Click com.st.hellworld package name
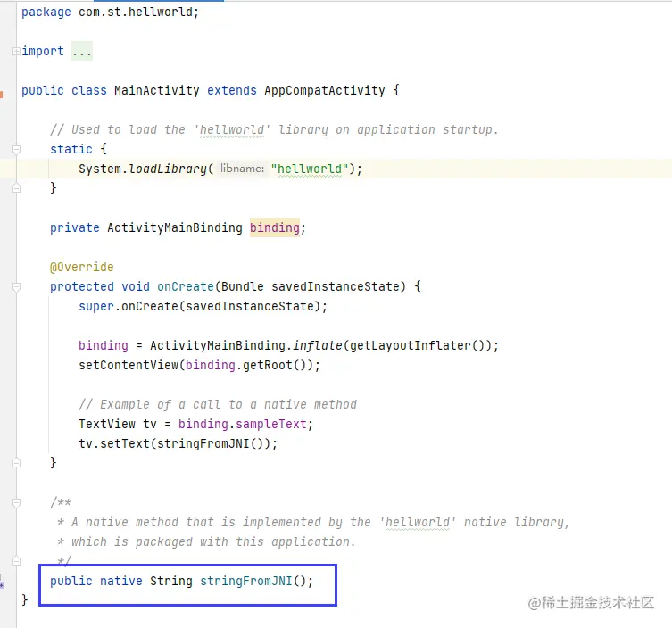The width and height of the screenshot is (672, 628). (136, 12)
